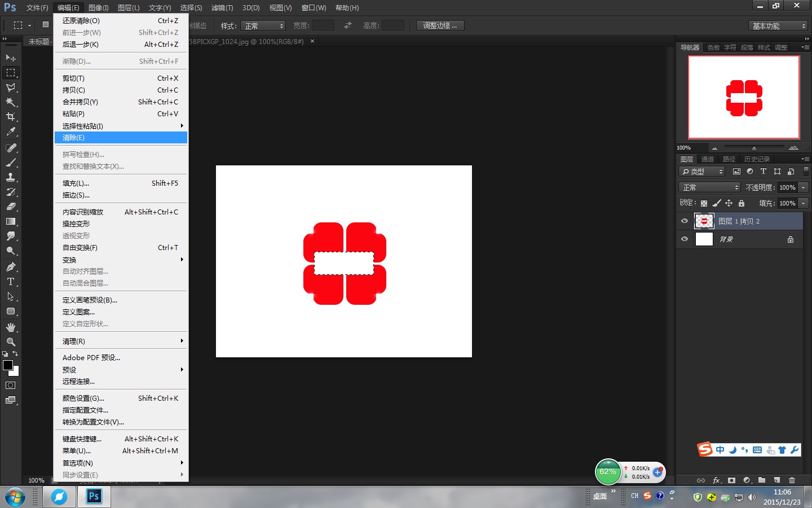Select the Magic Wand tool
The height and width of the screenshot is (508, 812).
coord(11,102)
